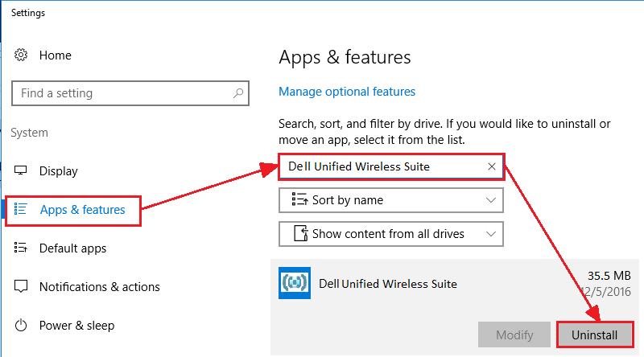This screenshot has width=644, height=357.
Task: Click the drive icon in drives filter
Action: click(300, 233)
